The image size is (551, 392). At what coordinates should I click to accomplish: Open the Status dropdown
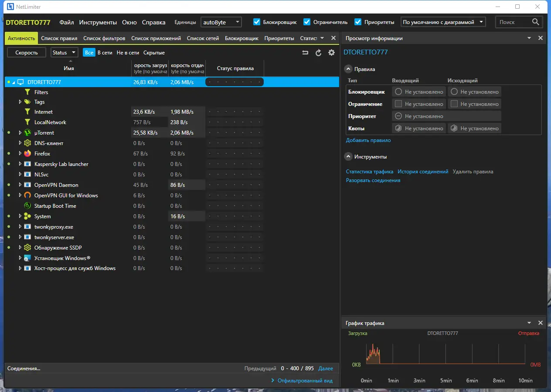[x=64, y=53]
